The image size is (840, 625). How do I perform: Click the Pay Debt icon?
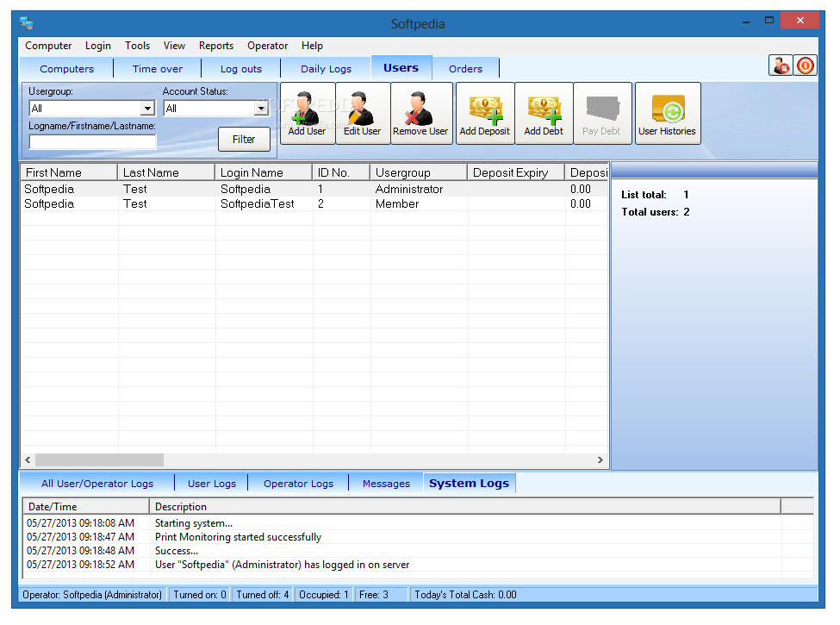click(602, 113)
